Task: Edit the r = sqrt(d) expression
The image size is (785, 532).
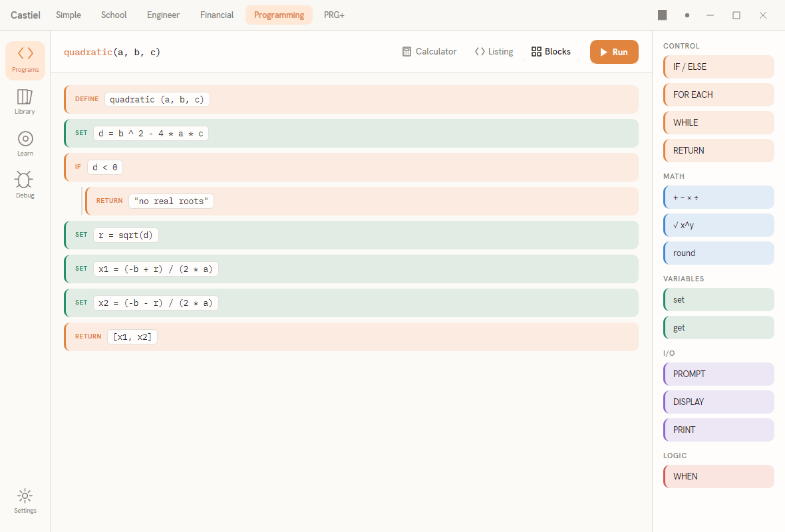Action: click(x=126, y=235)
